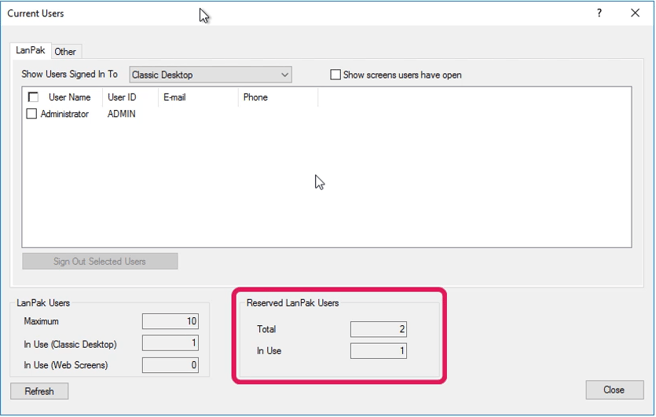Click the Reserved LanPak Total field
Viewport: 656px width, 417px height.
point(378,329)
